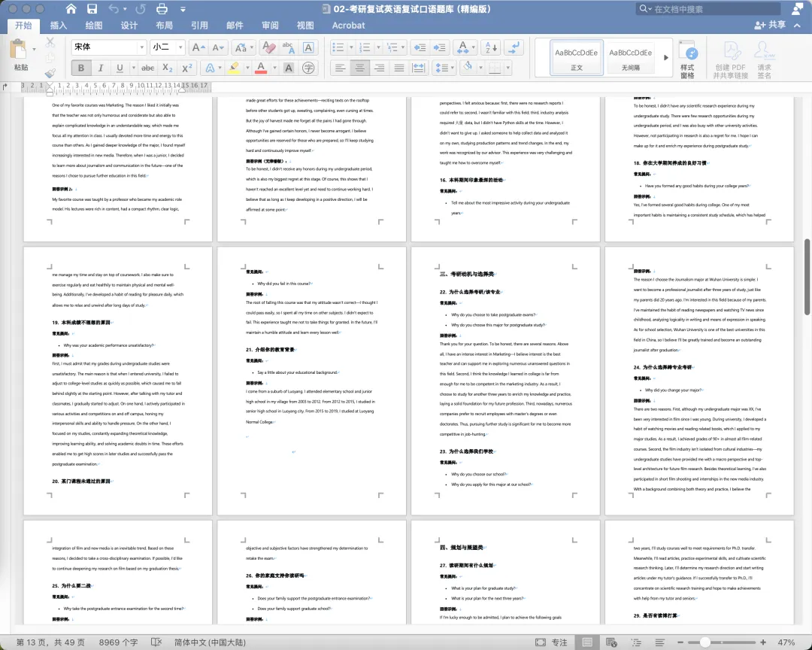Toggle Underline formatting
Screen dimensions: 812x650
[120, 68]
